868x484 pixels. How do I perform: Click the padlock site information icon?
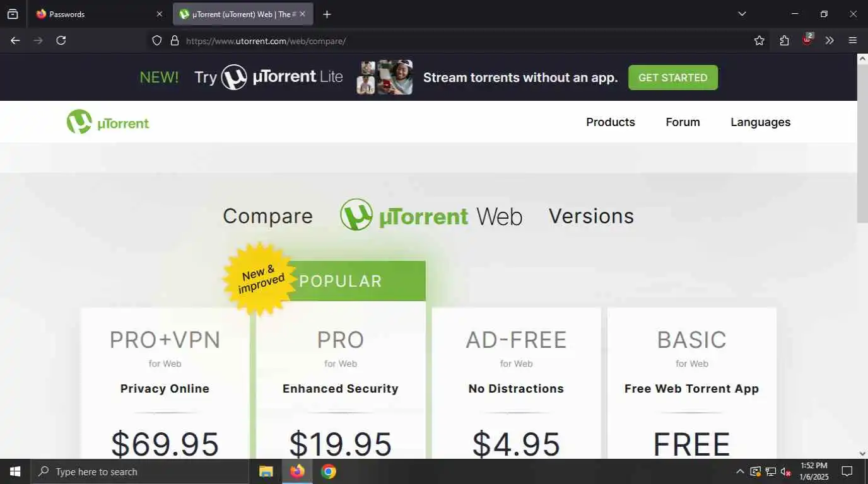(x=175, y=40)
